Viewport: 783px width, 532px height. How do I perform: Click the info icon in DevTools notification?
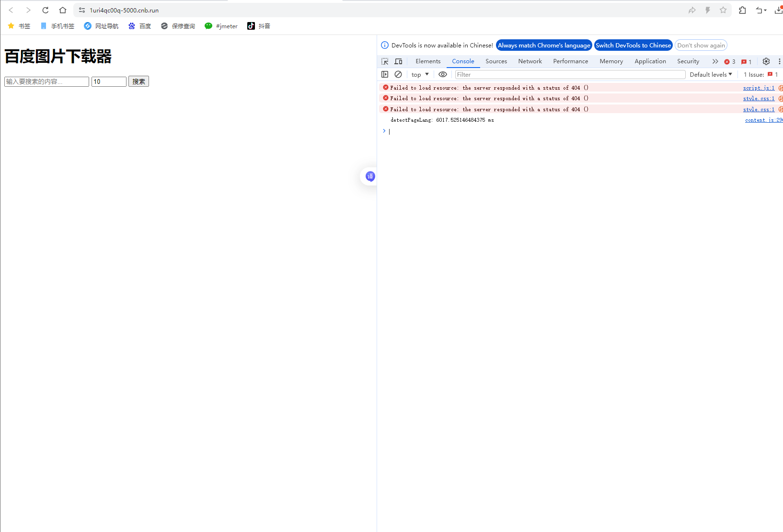click(x=385, y=45)
